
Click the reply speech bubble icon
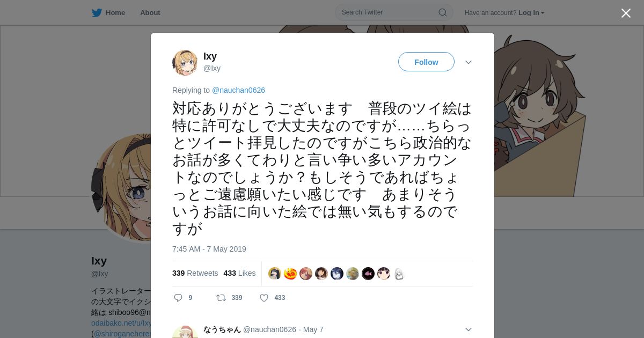point(178,298)
